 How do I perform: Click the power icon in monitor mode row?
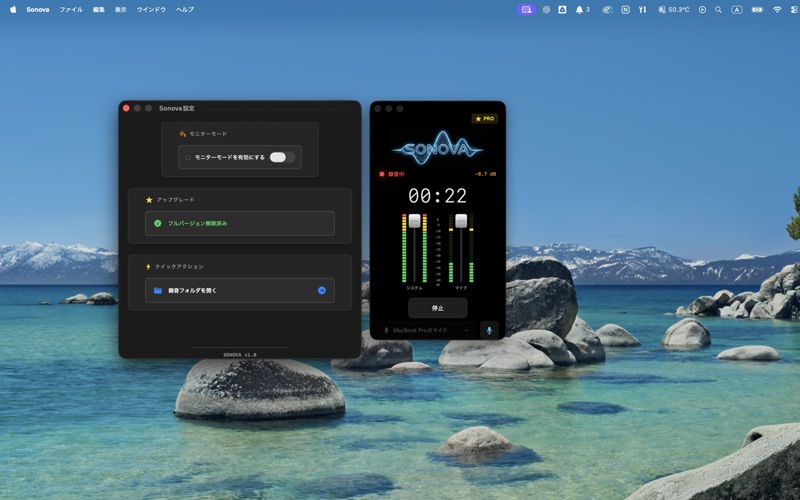pyautogui.click(x=188, y=158)
